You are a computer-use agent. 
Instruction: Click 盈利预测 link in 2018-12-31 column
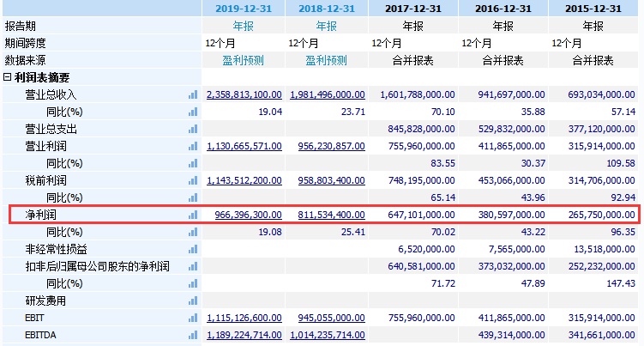tap(327, 60)
